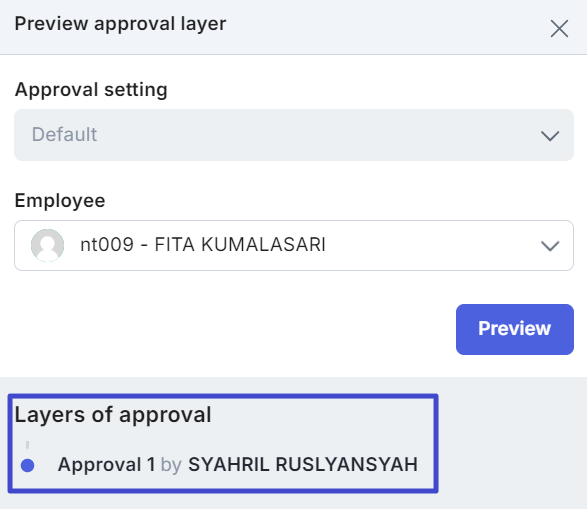Screen dimensions: 587x509
Task: Click the 'Approval 1' layer label
Action: tap(106, 464)
